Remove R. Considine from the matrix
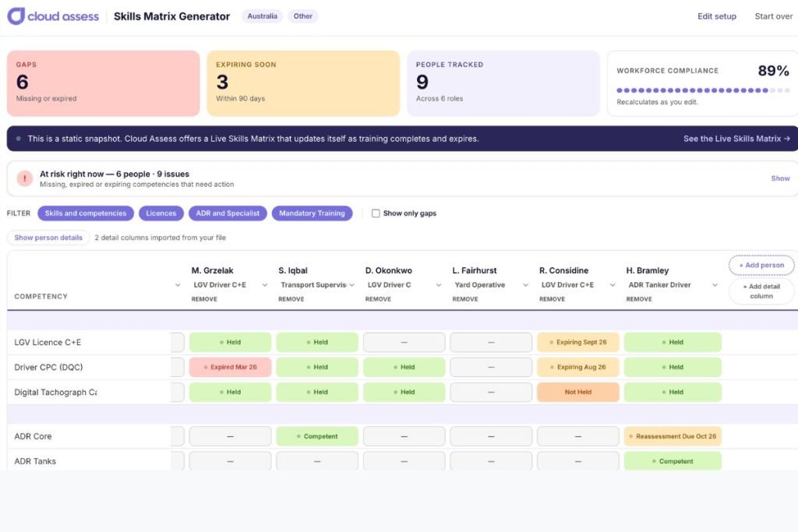The image size is (798, 532). 553,299
